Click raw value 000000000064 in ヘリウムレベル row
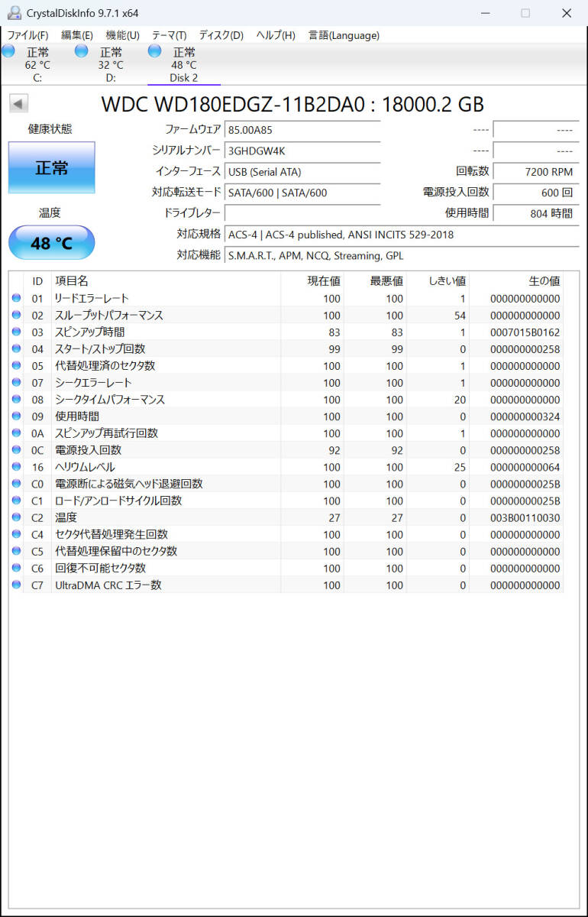The height and width of the screenshot is (917, 588). tap(525, 467)
